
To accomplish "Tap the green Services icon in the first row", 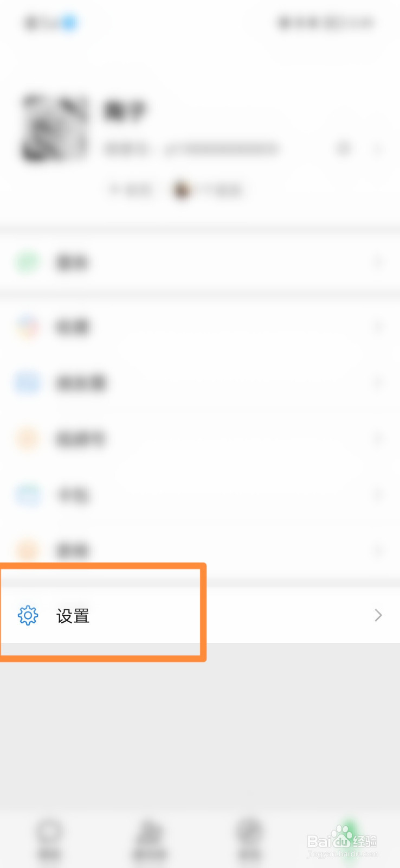I will [x=28, y=263].
